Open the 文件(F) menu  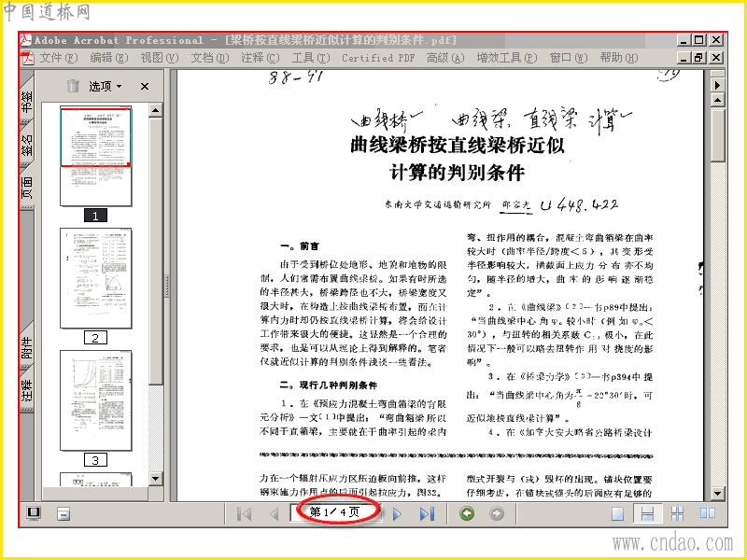[x=58, y=58]
